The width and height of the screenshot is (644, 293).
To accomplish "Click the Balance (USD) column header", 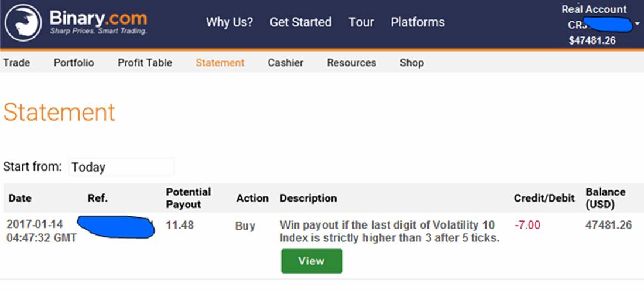I will coord(605,198).
